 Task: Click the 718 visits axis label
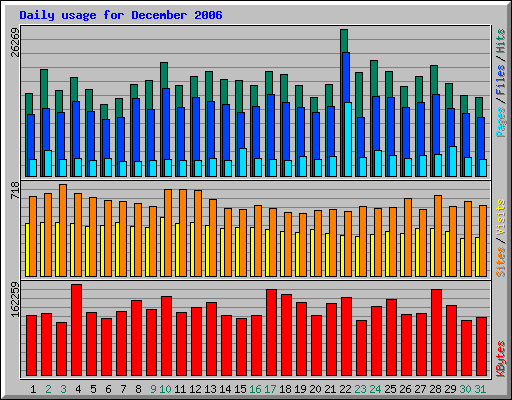pos(15,190)
